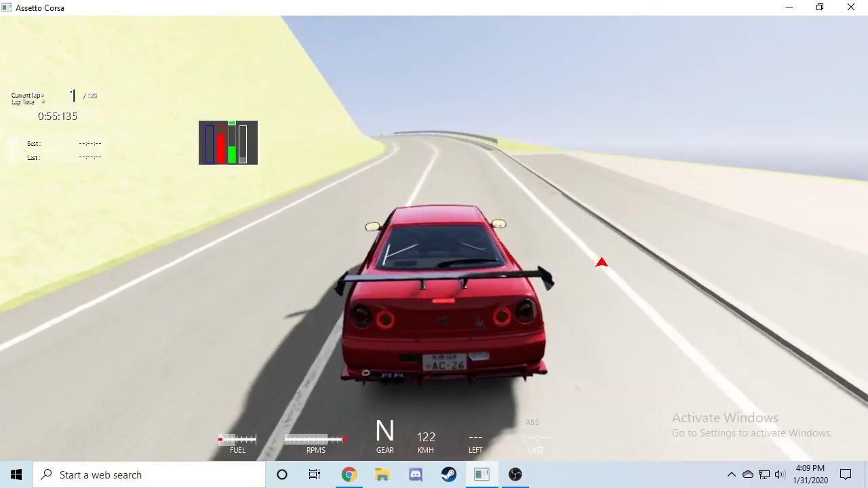868x488 pixels.
Task: Click the pedal input bars widget
Action: tap(228, 142)
